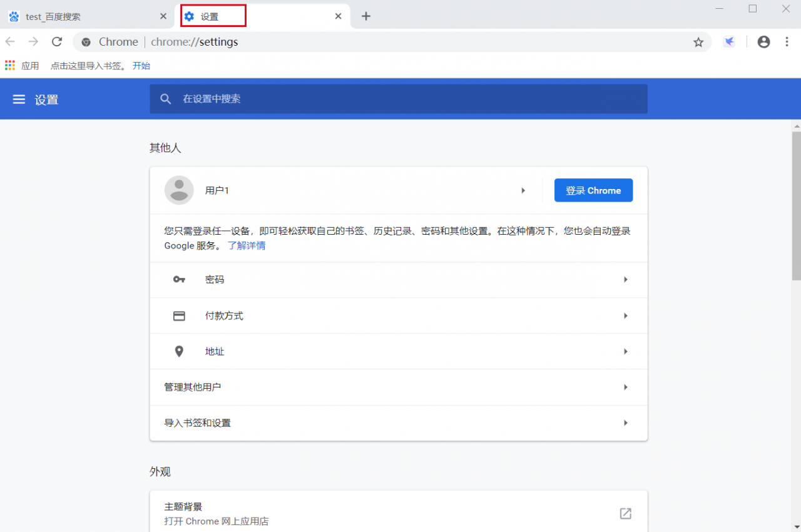Open Chrome Web Store via external link icon

pyautogui.click(x=625, y=514)
